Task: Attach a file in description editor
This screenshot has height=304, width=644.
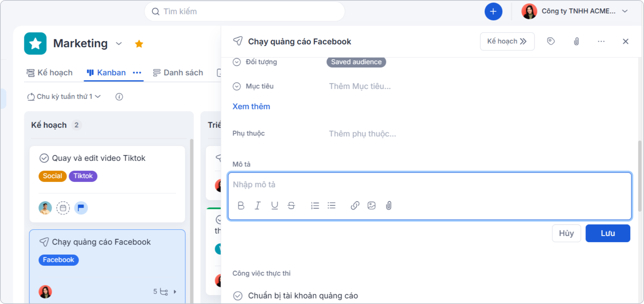Action: (x=389, y=205)
